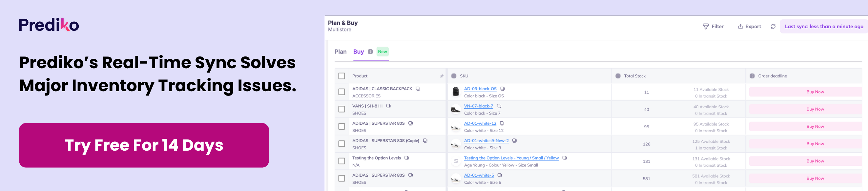Switch to the Buy tab
868x191 pixels.
click(x=359, y=52)
